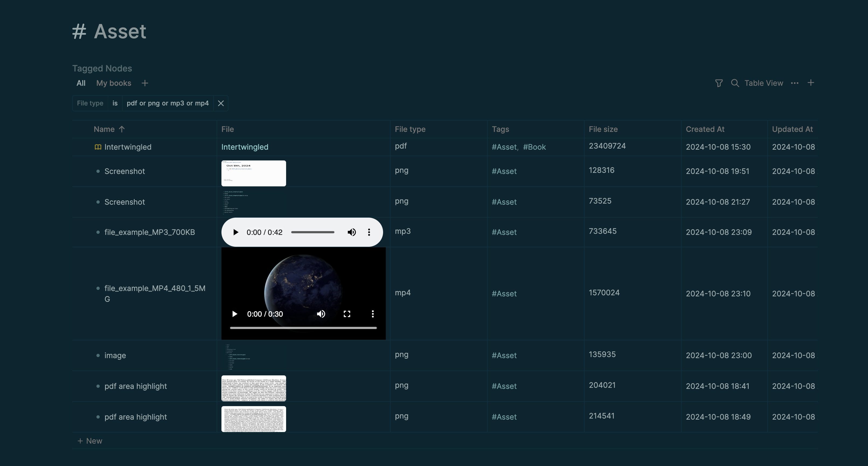This screenshot has height=466, width=868.
Task: Click the MP4 video progress bar
Action: [x=303, y=328]
